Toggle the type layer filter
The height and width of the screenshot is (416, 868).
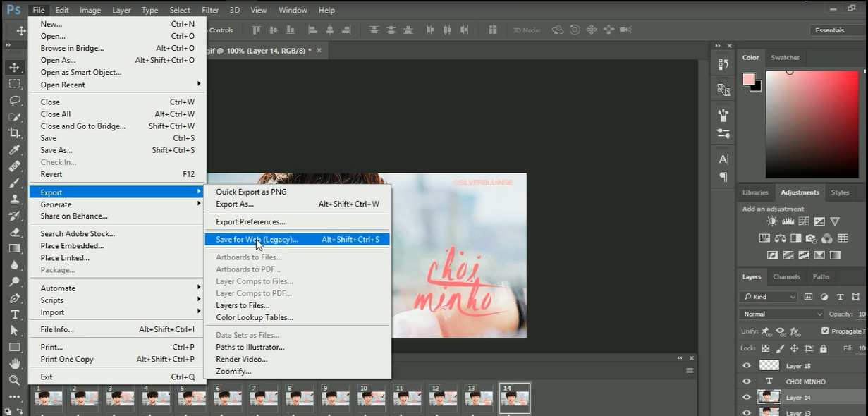click(x=840, y=297)
